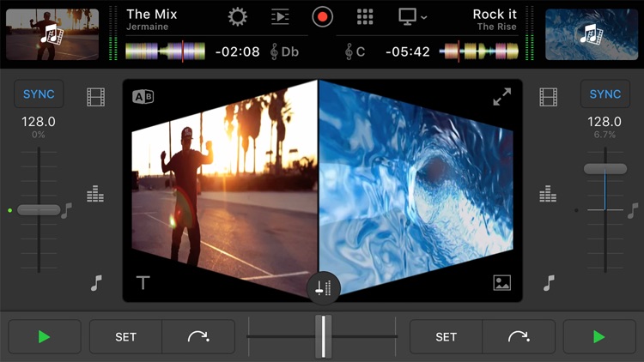
Task: Toggle SYNC on the left deck
Action: 39,94
